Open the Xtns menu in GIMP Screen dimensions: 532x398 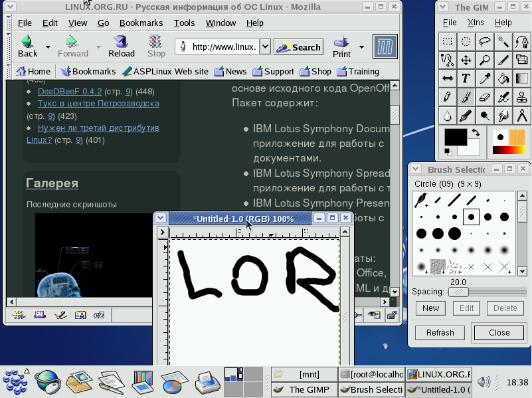coord(476,23)
